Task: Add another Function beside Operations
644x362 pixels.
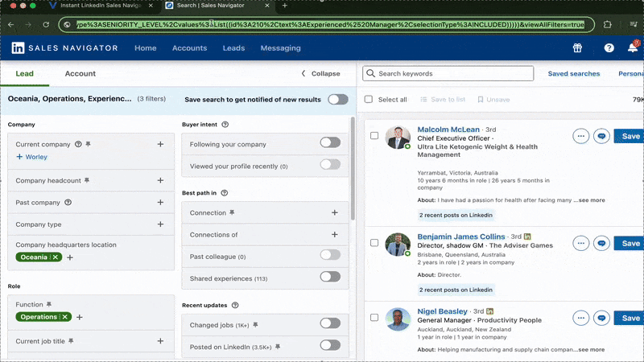Action: (x=79, y=317)
